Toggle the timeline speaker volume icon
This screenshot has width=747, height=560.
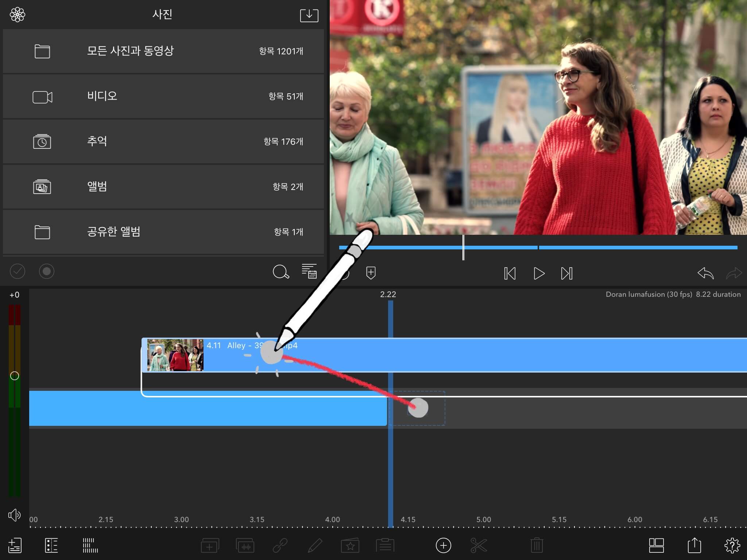point(14,515)
